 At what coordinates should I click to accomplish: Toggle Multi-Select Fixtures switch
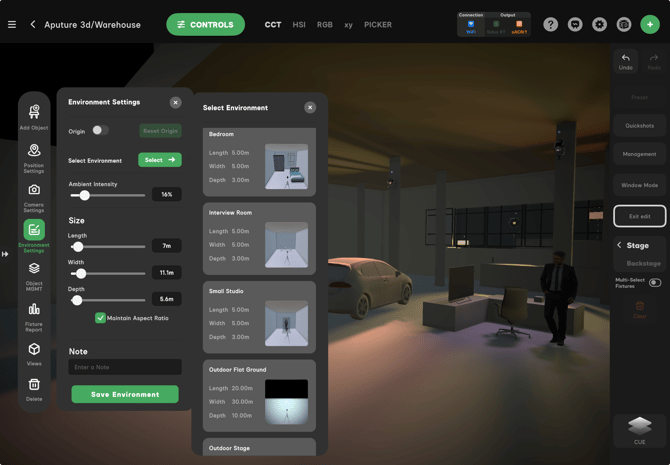click(x=655, y=283)
